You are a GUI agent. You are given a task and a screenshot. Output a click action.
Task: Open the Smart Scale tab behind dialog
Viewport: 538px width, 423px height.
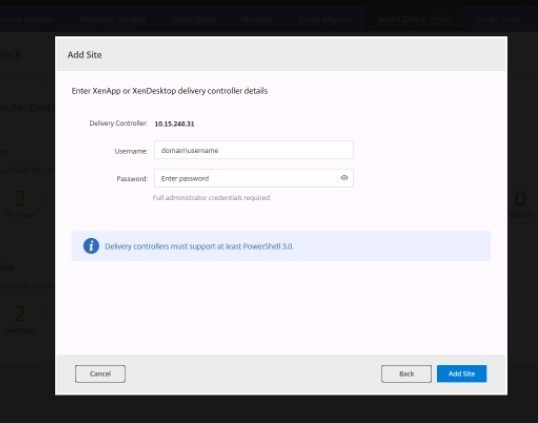tap(497, 19)
